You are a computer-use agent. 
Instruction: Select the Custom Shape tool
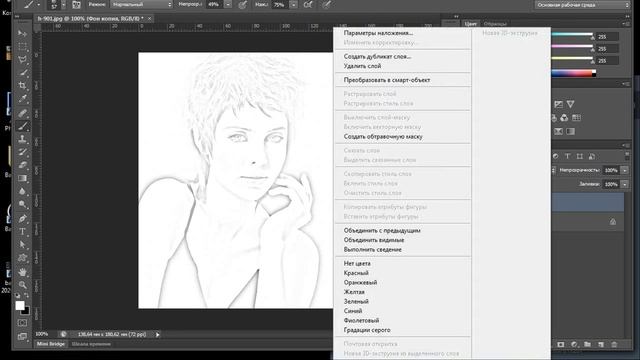coord(22,258)
